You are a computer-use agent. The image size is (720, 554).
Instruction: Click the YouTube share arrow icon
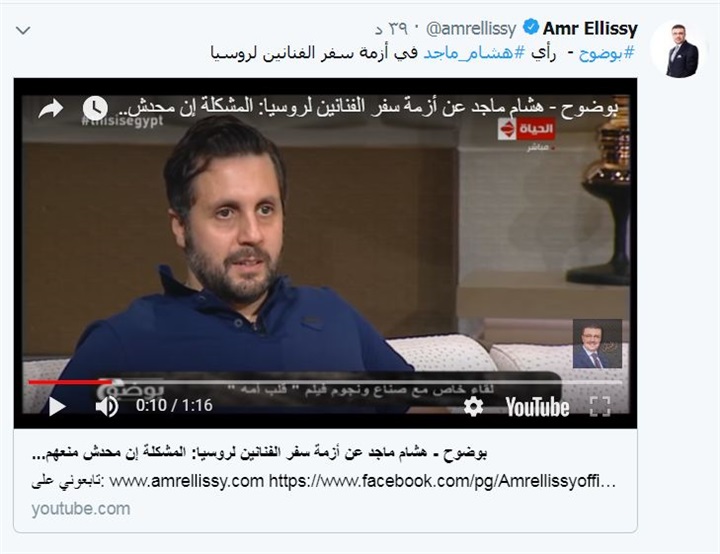point(51,109)
